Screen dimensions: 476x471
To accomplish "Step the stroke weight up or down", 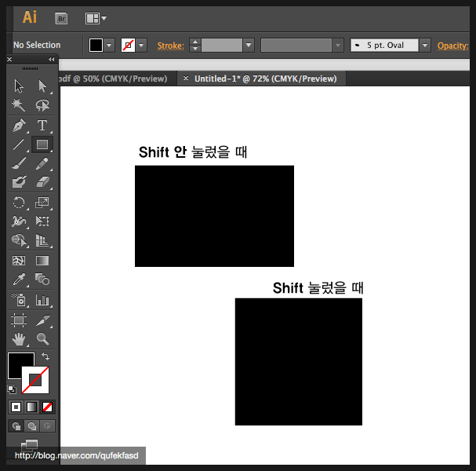I will [195, 46].
